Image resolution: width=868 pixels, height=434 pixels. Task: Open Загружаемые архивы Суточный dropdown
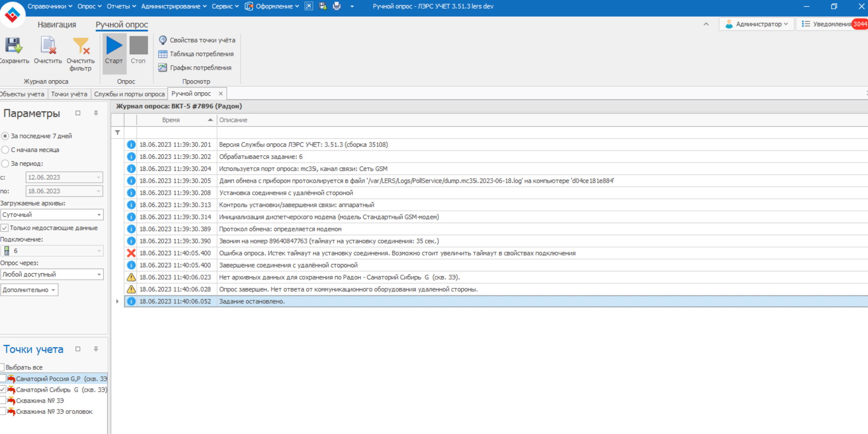click(99, 214)
